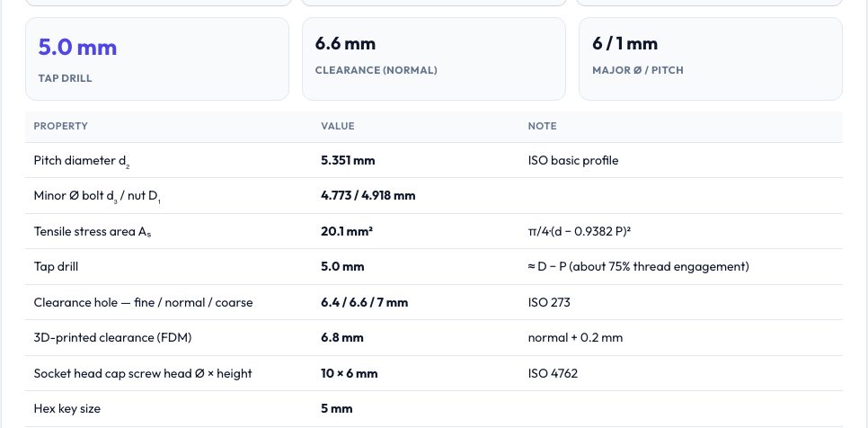This screenshot has height=428, width=868.
Task: Select the Minor Ø bolt / nut row
Action: (x=434, y=195)
